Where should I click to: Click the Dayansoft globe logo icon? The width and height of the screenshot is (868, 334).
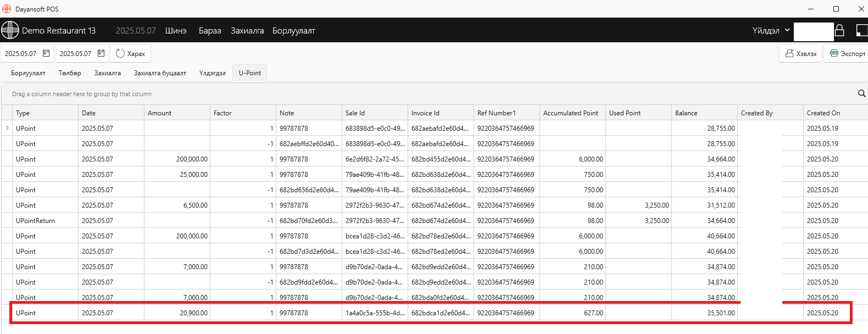(10, 30)
